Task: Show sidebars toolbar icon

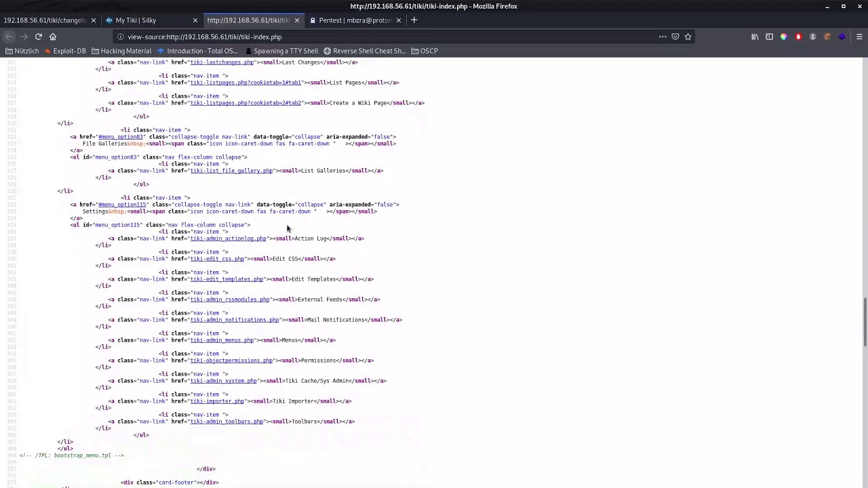Action: coord(769,37)
